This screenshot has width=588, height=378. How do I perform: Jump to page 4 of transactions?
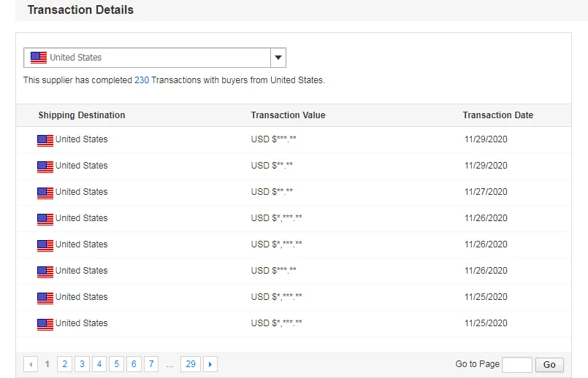coord(99,364)
